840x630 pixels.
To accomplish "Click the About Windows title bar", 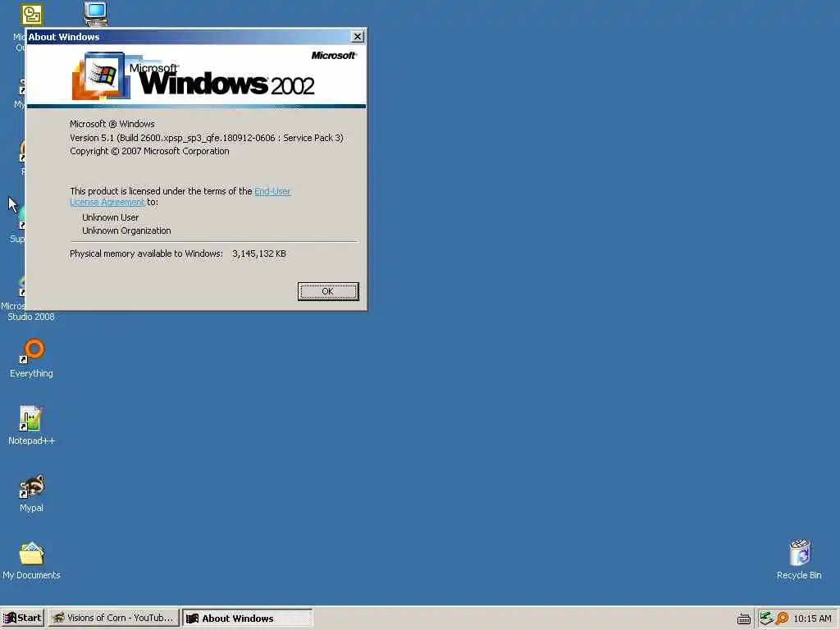I will pos(188,36).
